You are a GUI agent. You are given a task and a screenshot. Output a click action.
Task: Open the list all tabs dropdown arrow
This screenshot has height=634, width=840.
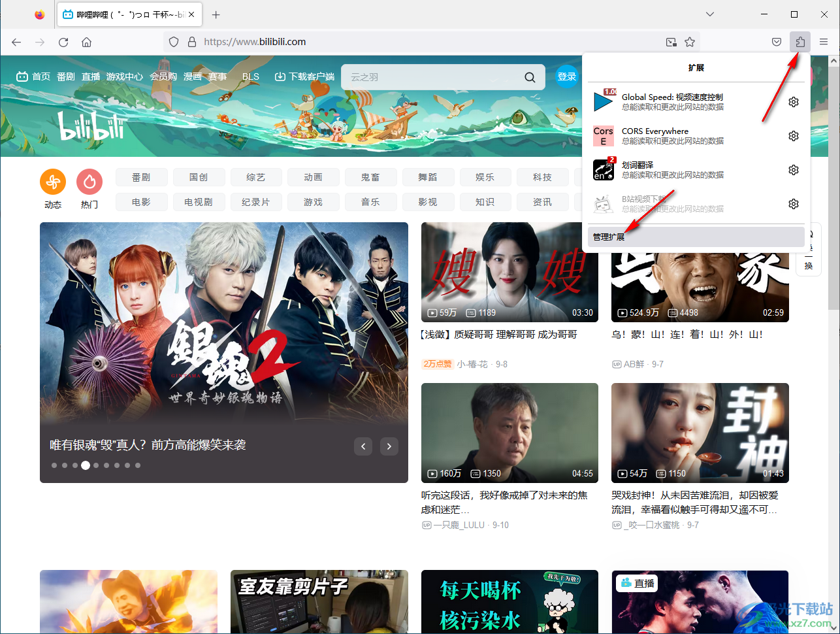pyautogui.click(x=710, y=14)
